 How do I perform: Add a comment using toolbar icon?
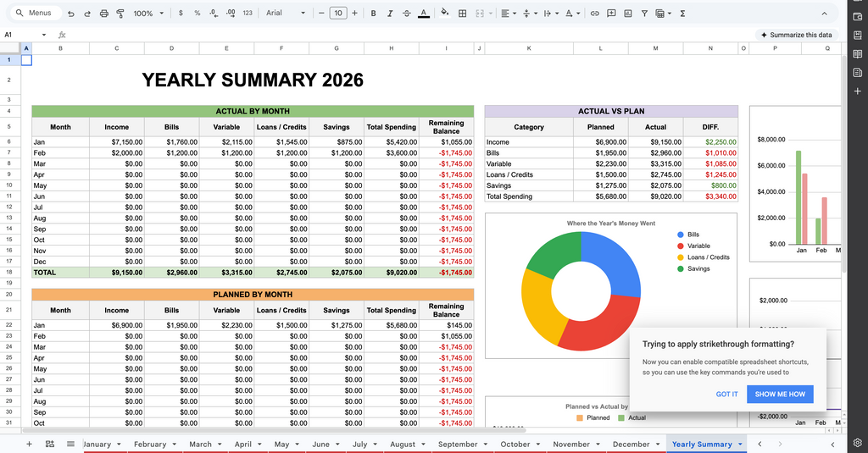tap(611, 14)
